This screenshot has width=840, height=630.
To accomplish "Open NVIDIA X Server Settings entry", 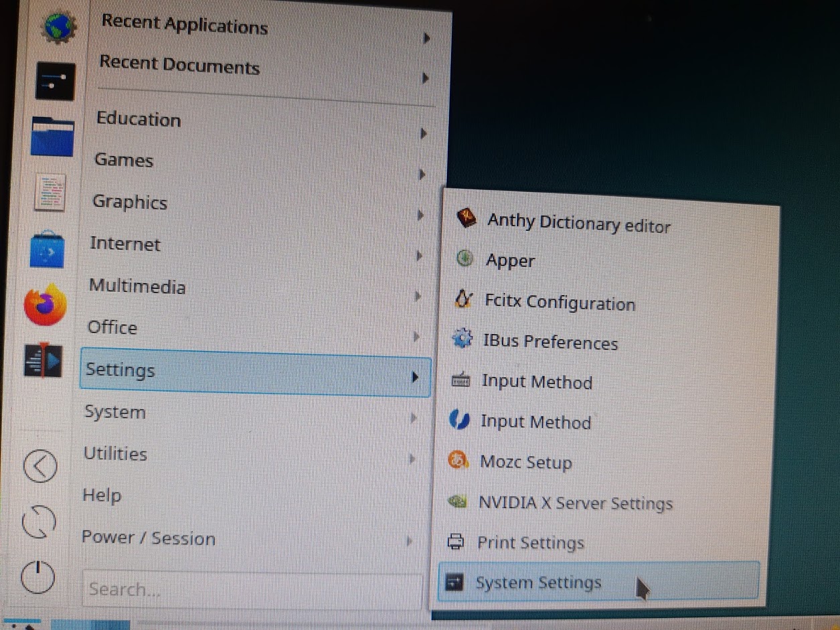I will pos(576,503).
